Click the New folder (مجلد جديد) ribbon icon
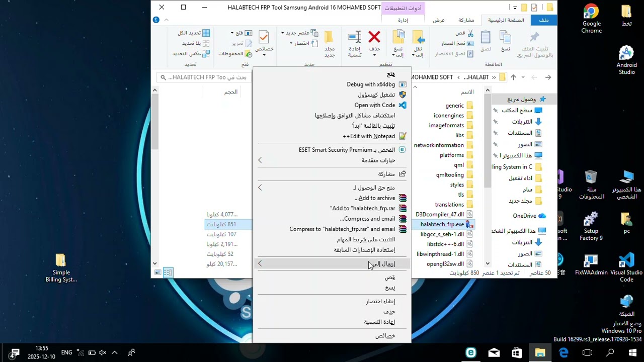644x362 pixels. click(x=329, y=37)
